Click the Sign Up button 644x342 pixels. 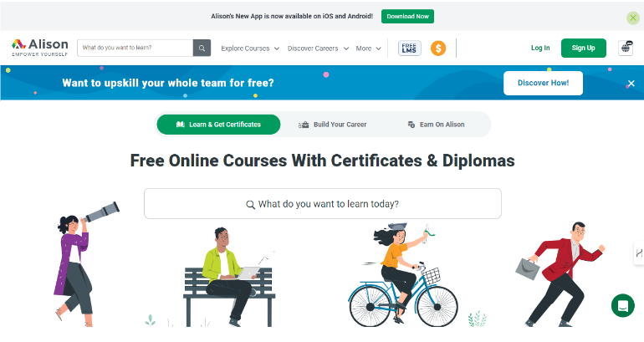click(x=583, y=48)
